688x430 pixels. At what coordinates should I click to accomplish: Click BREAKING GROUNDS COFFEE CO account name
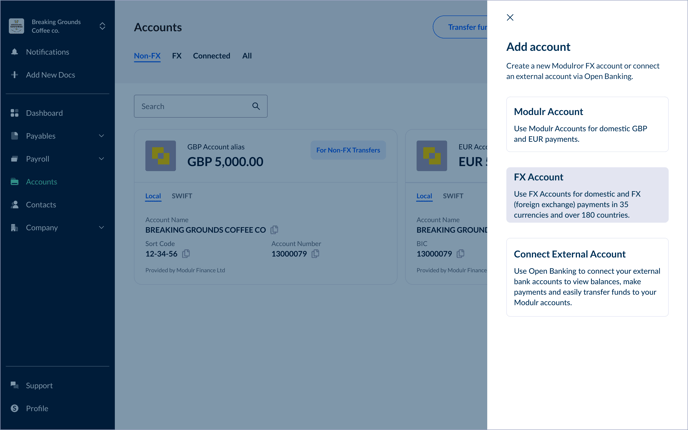[x=205, y=230]
